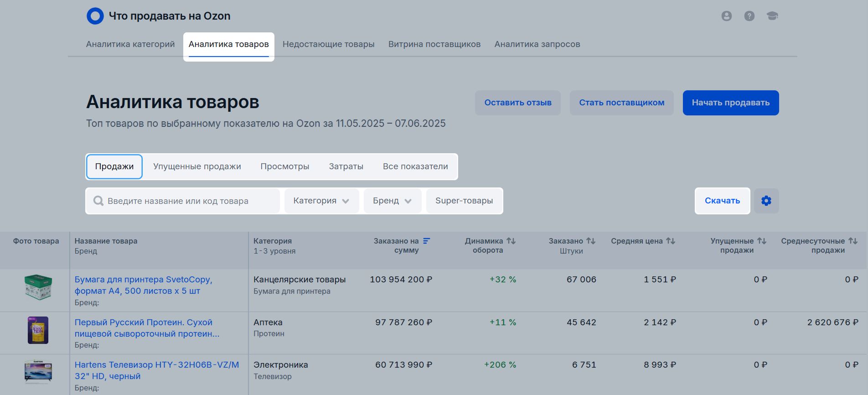Screen dimensions: 868x395
Task: Click the +206 % turnover value
Action: (x=500, y=365)
